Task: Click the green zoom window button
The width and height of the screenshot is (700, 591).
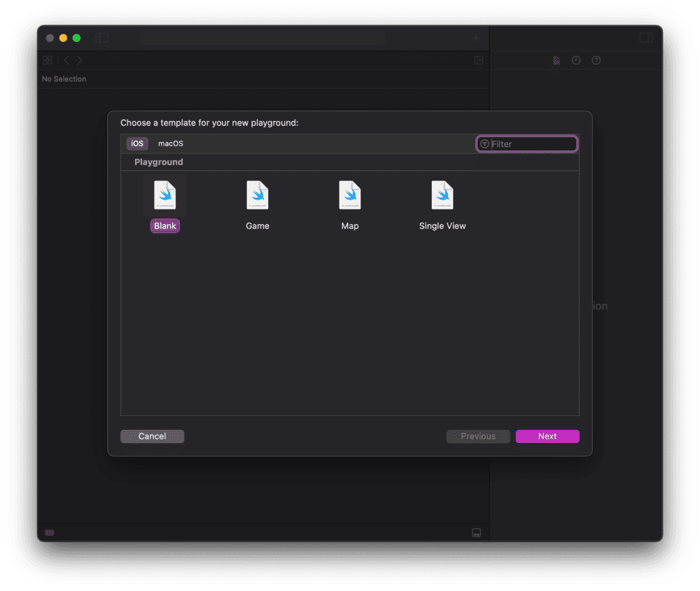Action: [76, 38]
